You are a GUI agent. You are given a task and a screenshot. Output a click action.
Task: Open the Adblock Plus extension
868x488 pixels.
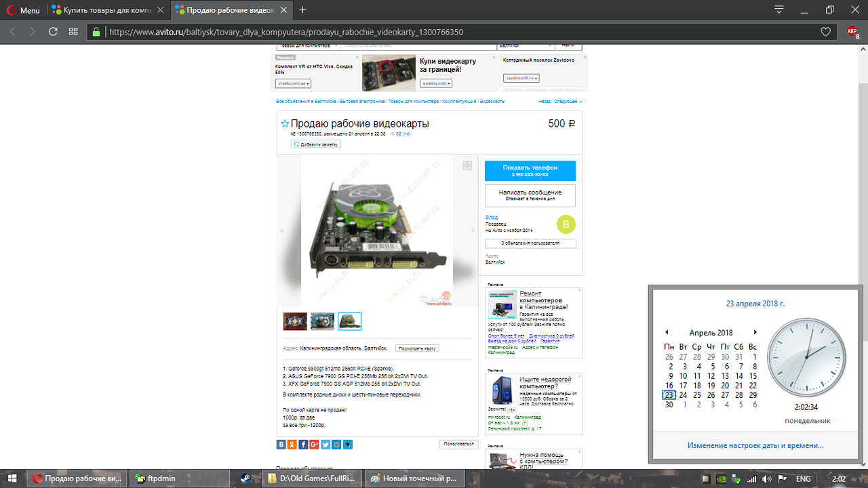pyautogui.click(x=852, y=32)
